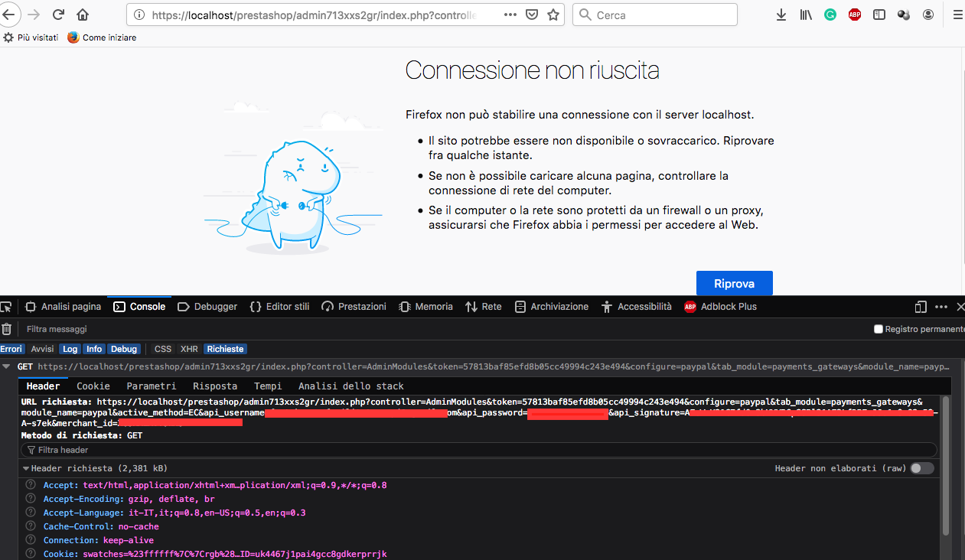
Task: Click the Pocket save icon
Action: pyautogui.click(x=532, y=15)
